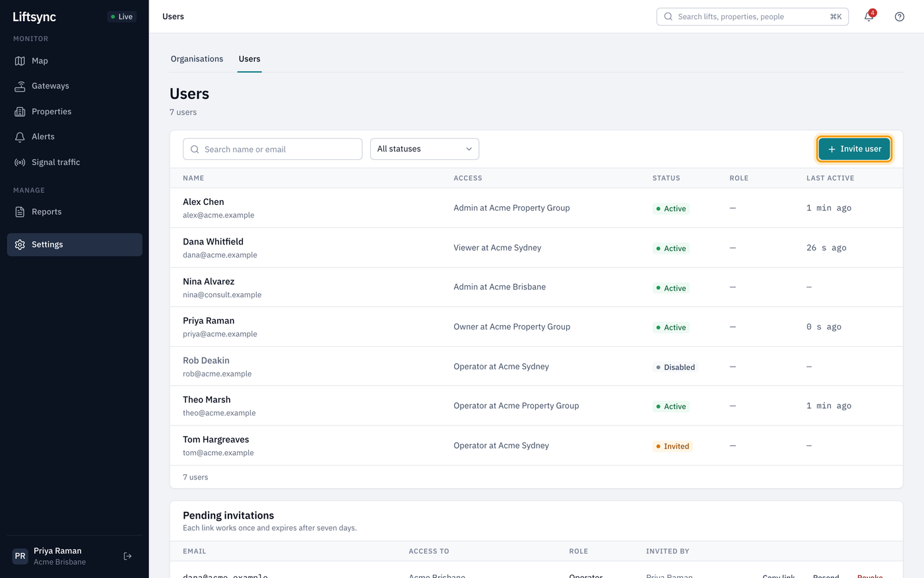Open notifications bell with red badge
The width and height of the screenshot is (924, 578).
click(x=869, y=17)
